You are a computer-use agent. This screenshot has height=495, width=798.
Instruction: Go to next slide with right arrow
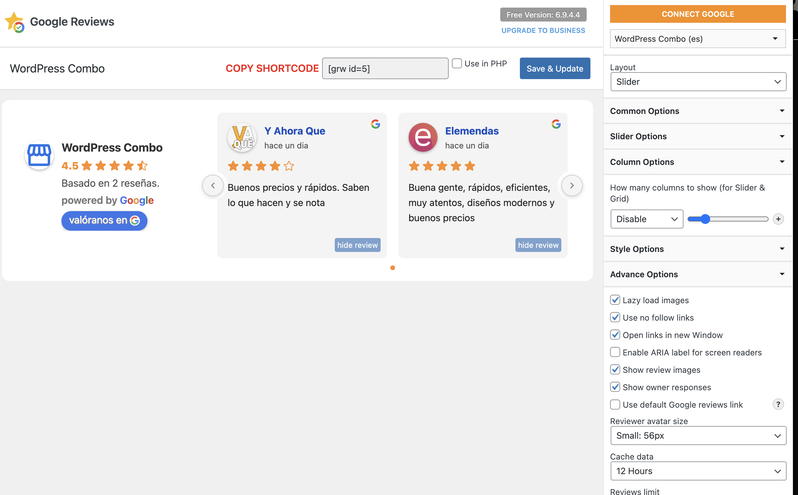(x=572, y=185)
